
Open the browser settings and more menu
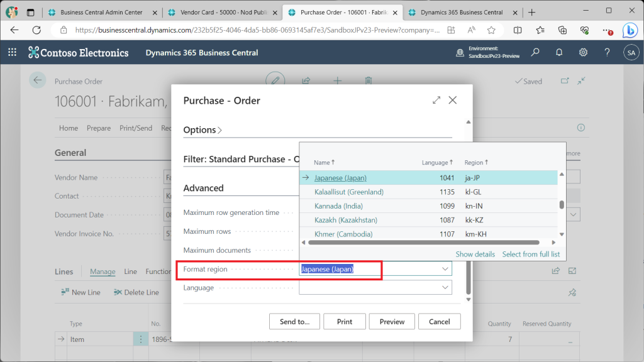607,30
